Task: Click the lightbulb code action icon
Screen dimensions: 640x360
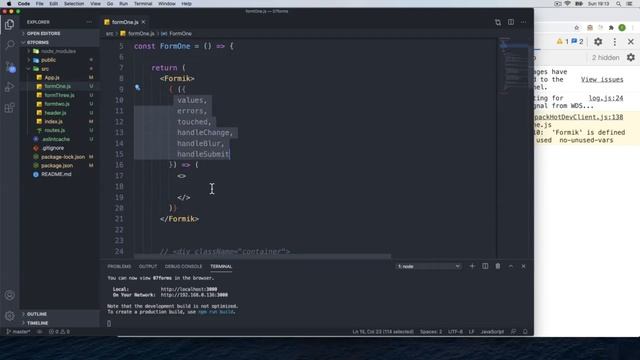Action: pos(138,87)
